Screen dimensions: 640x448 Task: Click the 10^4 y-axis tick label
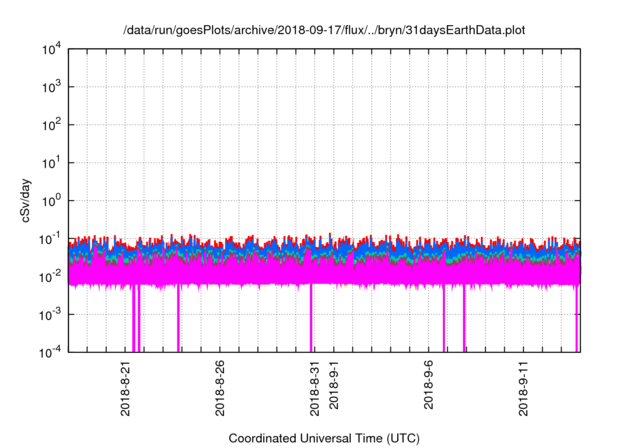click(52, 49)
